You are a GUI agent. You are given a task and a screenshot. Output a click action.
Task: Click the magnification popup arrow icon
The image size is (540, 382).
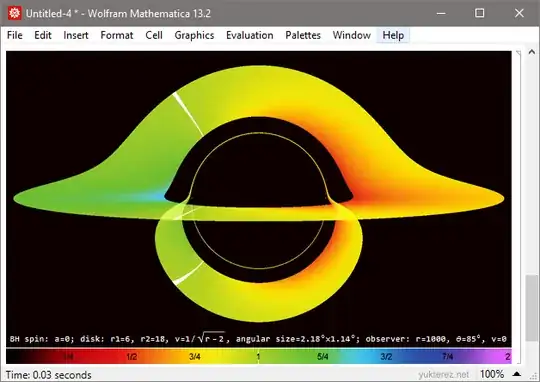click(x=517, y=374)
